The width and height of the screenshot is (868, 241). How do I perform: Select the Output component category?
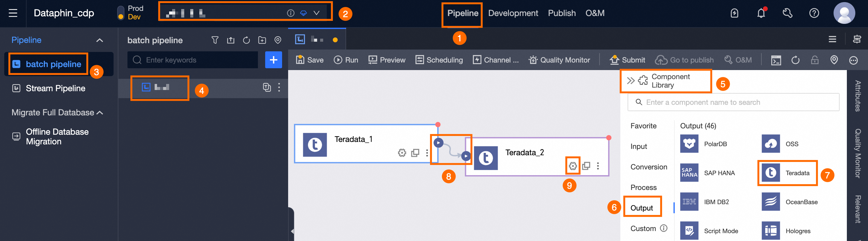coord(641,208)
